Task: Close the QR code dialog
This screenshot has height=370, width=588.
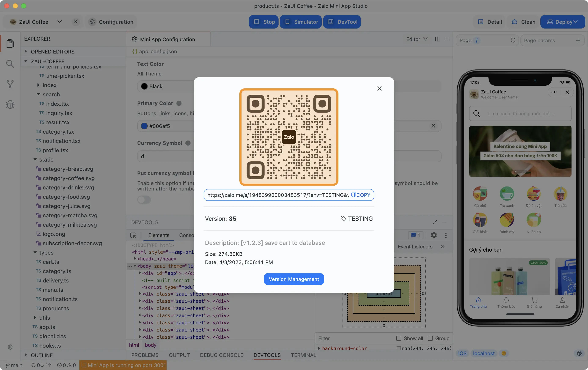Action: [x=379, y=88]
